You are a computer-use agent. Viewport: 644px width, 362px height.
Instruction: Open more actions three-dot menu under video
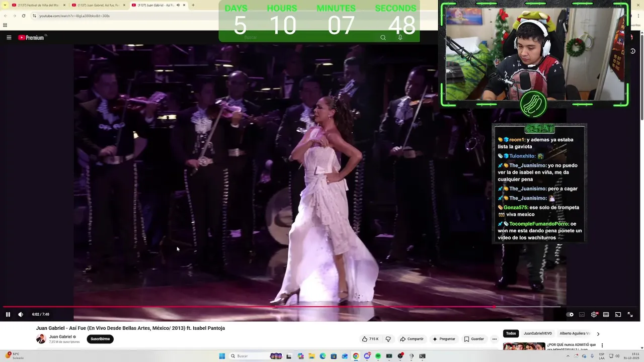pos(494,339)
